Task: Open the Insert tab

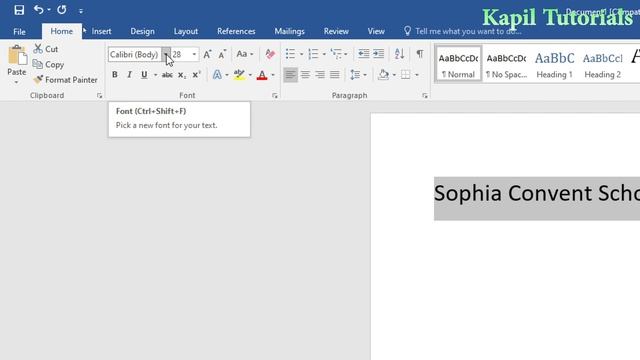Action: coord(101,31)
